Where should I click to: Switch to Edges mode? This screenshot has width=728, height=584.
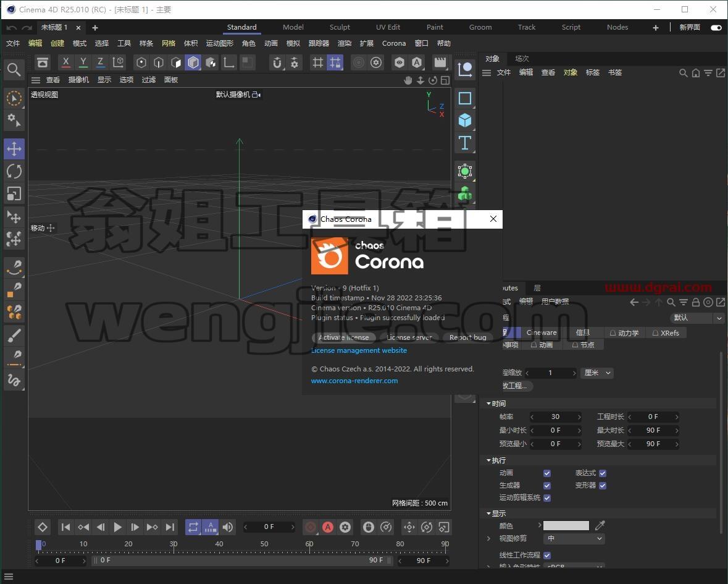pyautogui.click(x=158, y=62)
